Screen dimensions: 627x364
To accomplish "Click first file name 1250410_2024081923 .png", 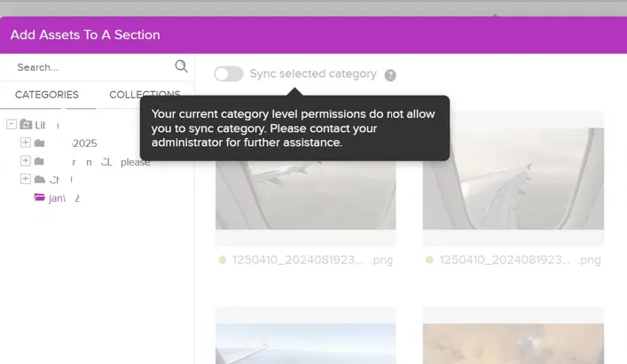I will tap(312, 259).
